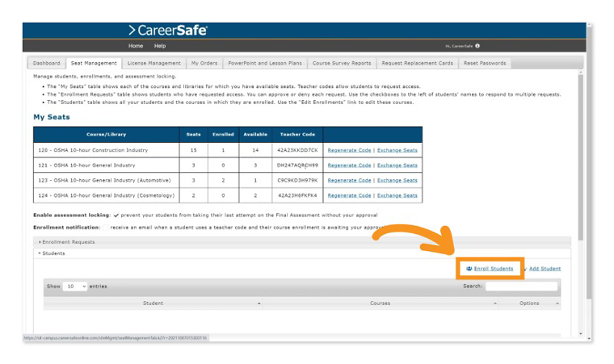Click the Hi, CareerSafe greeting text

coord(459,46)
